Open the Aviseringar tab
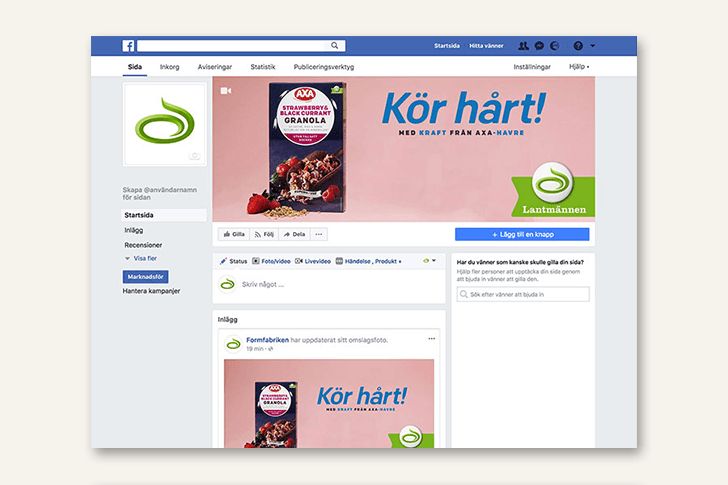Viewport: 728px width, 485px height. [x=214, y=67]
